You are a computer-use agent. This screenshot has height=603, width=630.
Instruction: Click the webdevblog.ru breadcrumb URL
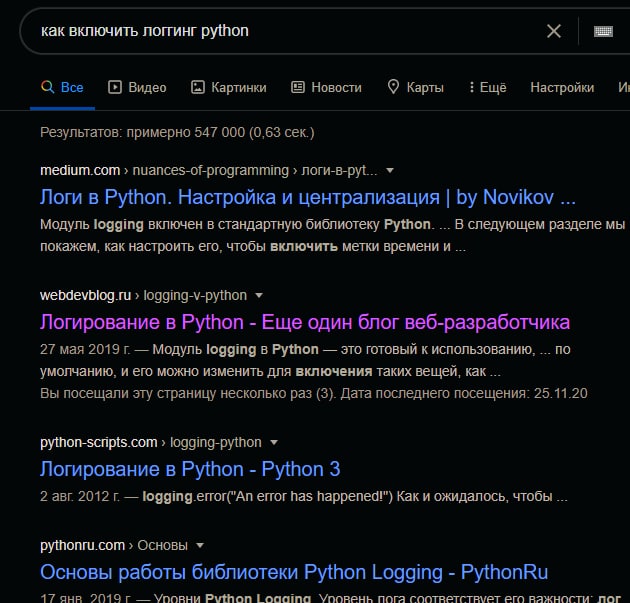(143, 295)
